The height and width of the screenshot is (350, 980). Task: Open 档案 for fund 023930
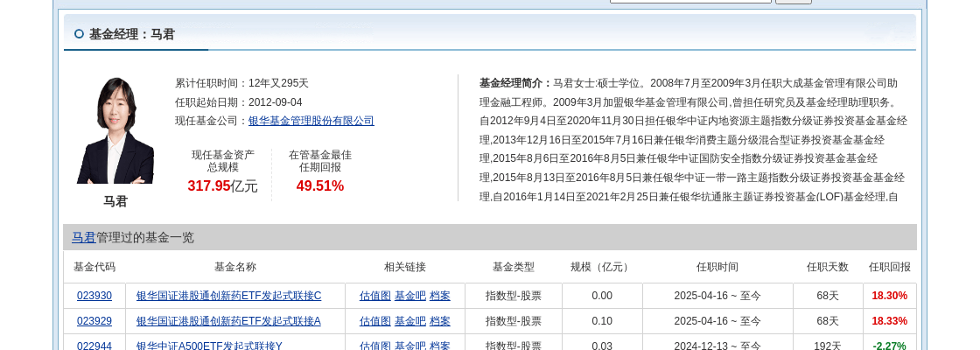(x=440, y=296)
